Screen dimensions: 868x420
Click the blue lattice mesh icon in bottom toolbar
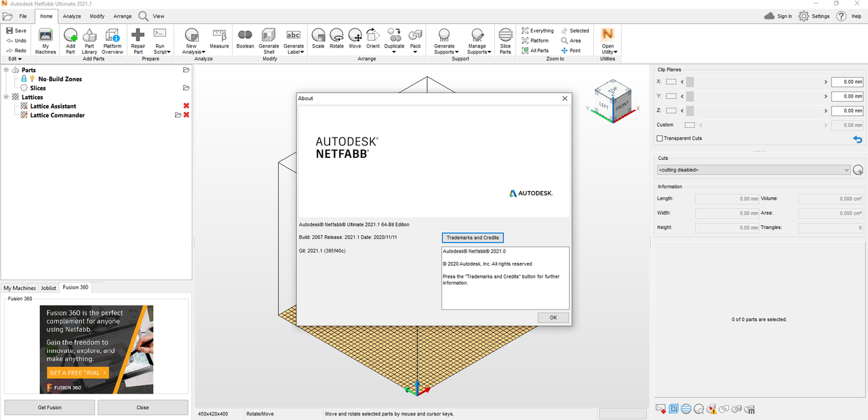[673, 409]
